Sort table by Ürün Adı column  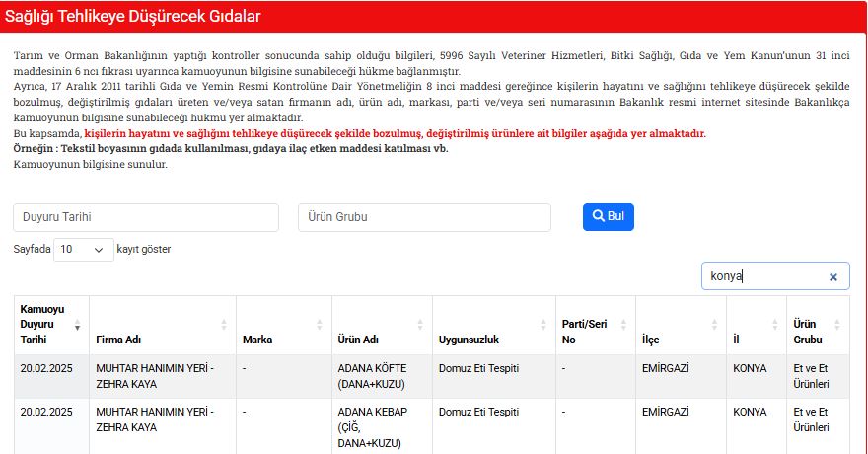[x=420, y=325]
